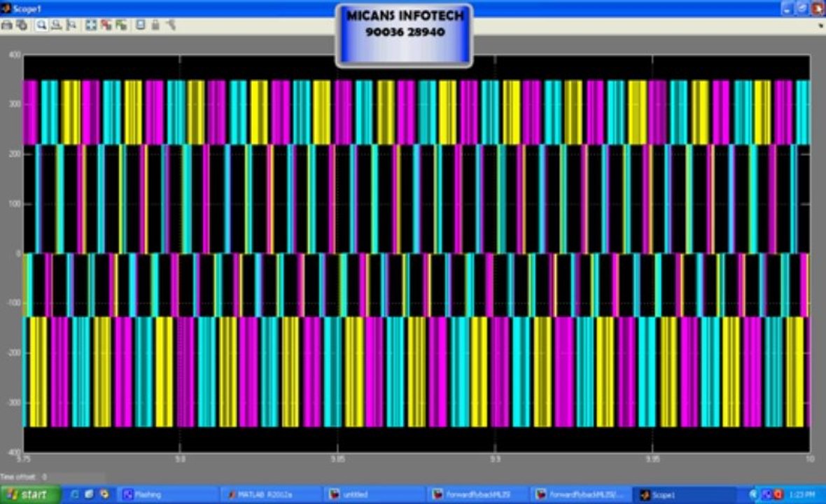Open the Flashing taskbar window
The image size is (826, 504).
(167, 494)
